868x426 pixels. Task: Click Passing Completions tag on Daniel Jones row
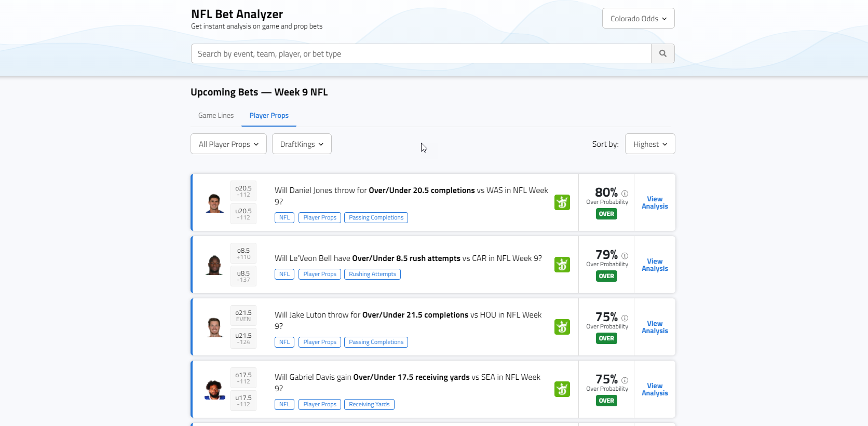point(376,218)
